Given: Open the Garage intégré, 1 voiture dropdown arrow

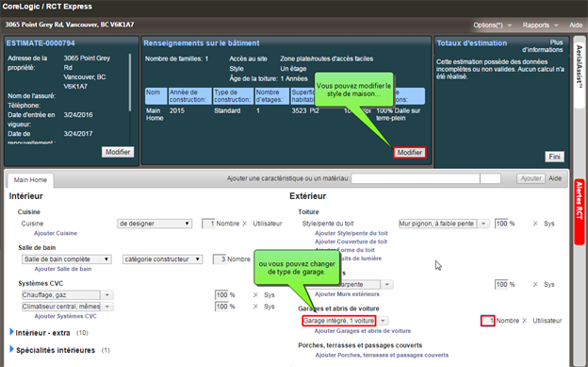Looking at the screenshot, I should tap(383, 321).
